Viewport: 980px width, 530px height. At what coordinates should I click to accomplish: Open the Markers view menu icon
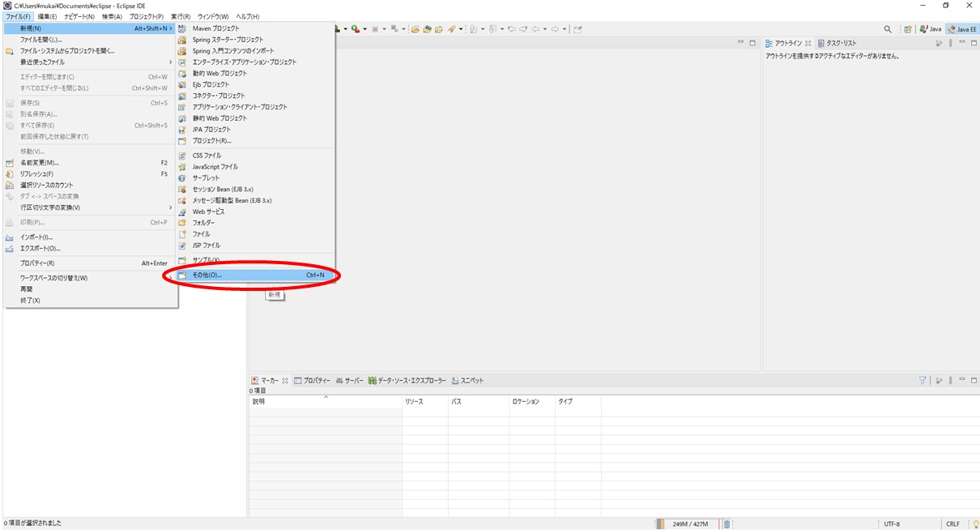[950, 380]
